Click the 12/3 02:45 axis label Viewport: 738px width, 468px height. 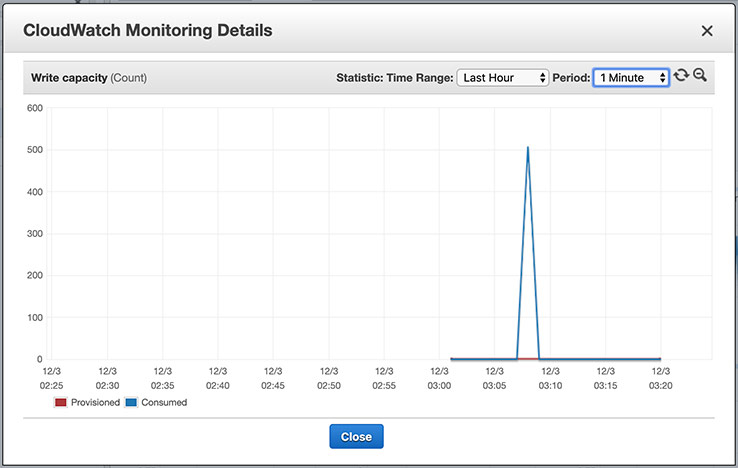click(x=273, y=379)
